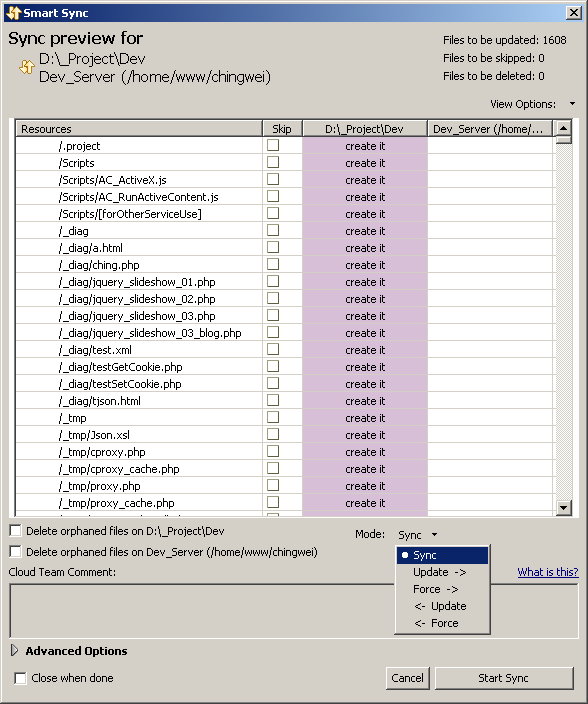Check Skip box for /_tmp/proxy.php
The height and width of the screenshot is (704, 588).
click(273, 485)
